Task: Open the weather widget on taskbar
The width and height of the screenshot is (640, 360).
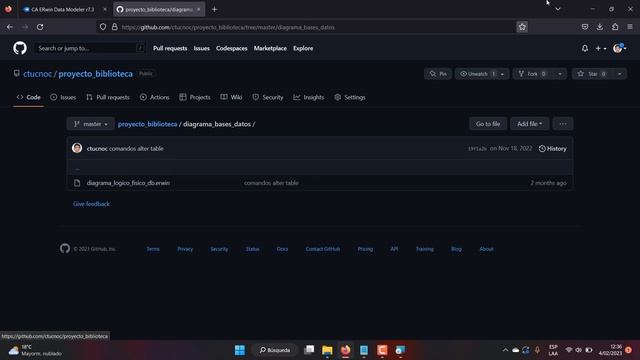Action: pyautogui.click(x=35, y=350)
